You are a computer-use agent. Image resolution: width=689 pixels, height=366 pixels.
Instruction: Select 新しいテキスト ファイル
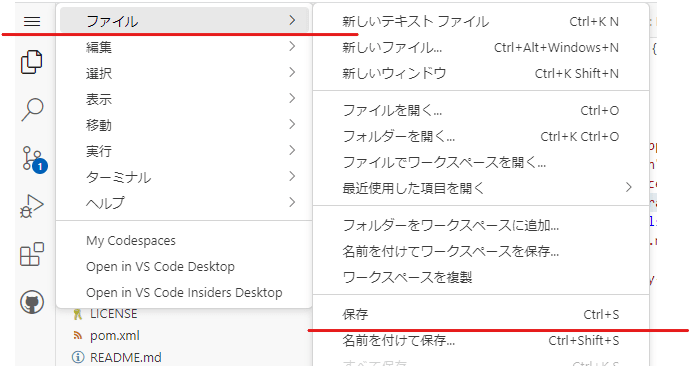481,21
